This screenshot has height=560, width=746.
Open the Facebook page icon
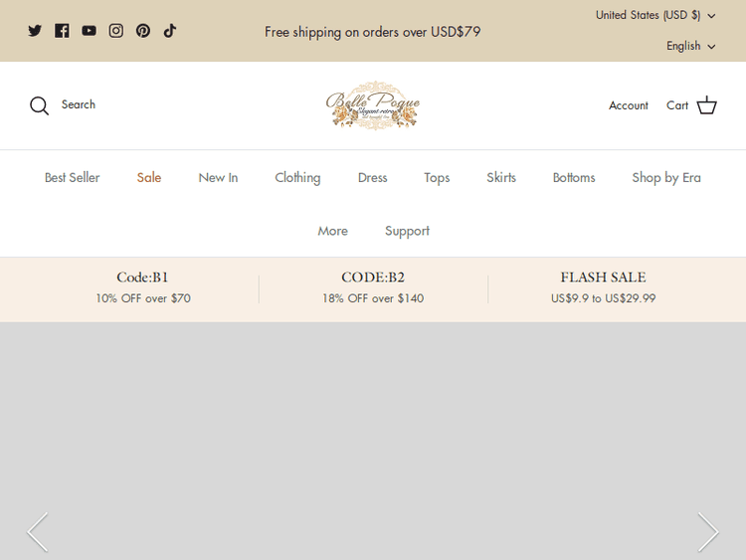pos(62,31)
